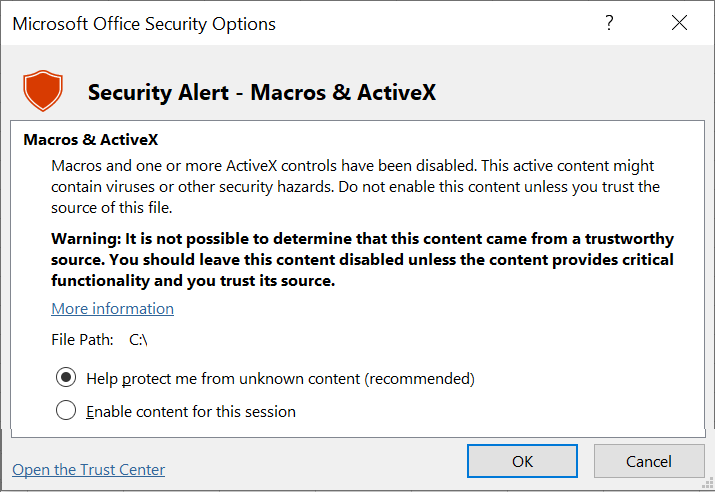Select the Enable content radio circle
The width and height of the screenshot is (715, 492).
click(x=66, y=410)
